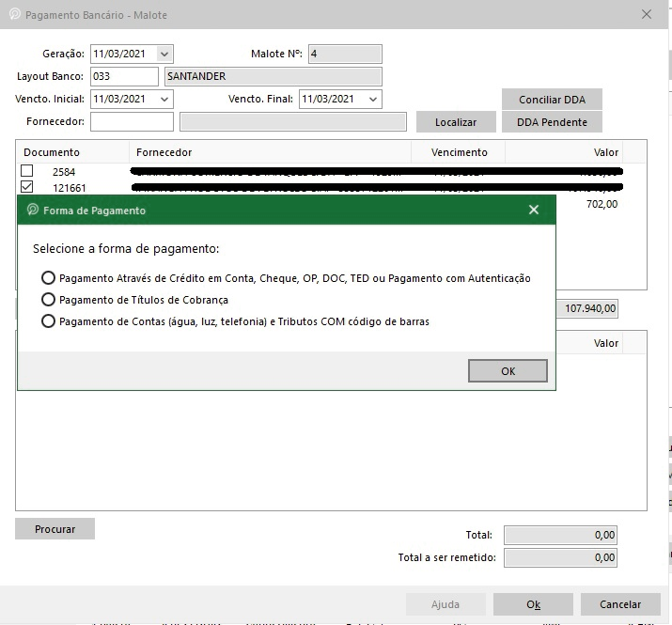Open the Geração date dropdown
The height and width of the screenshot is (625, 672).
(164, 55)
